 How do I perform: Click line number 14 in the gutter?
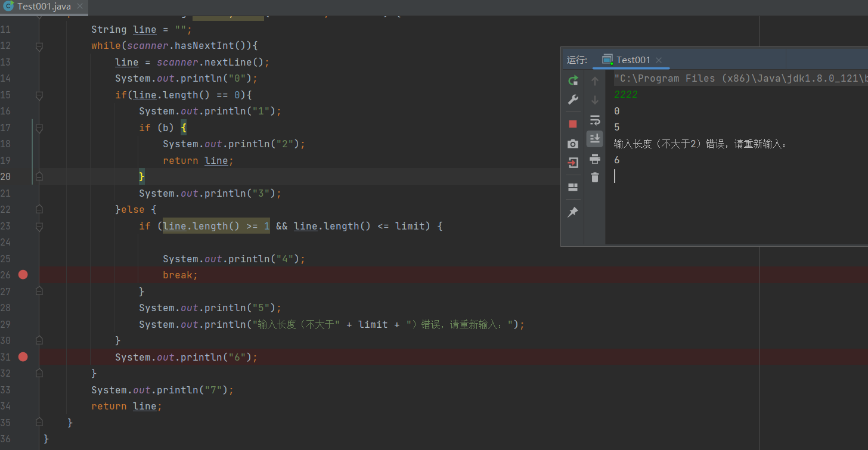click(x=5, y=79)
